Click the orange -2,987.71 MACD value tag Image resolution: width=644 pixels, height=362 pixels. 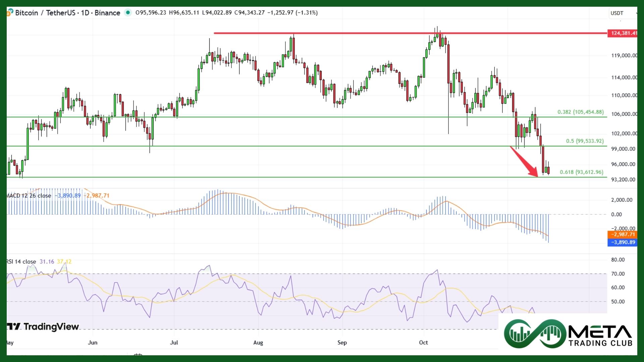click(622, 235)
